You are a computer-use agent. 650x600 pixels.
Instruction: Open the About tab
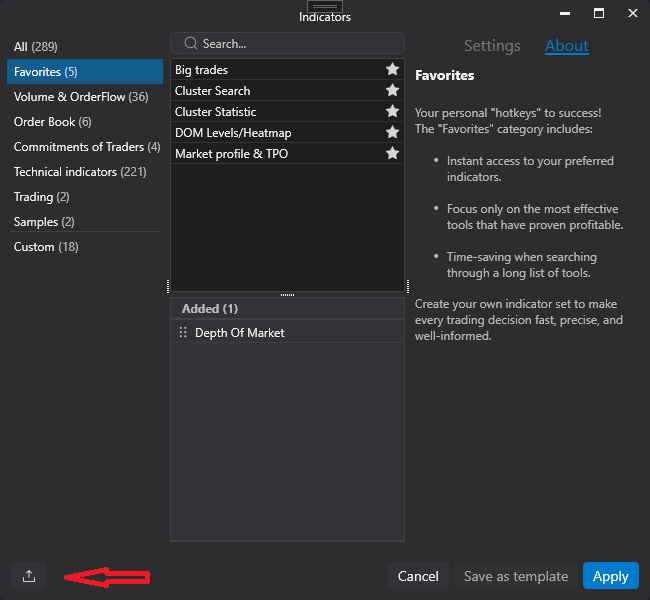pyautogui.click(x=567, y=46)
